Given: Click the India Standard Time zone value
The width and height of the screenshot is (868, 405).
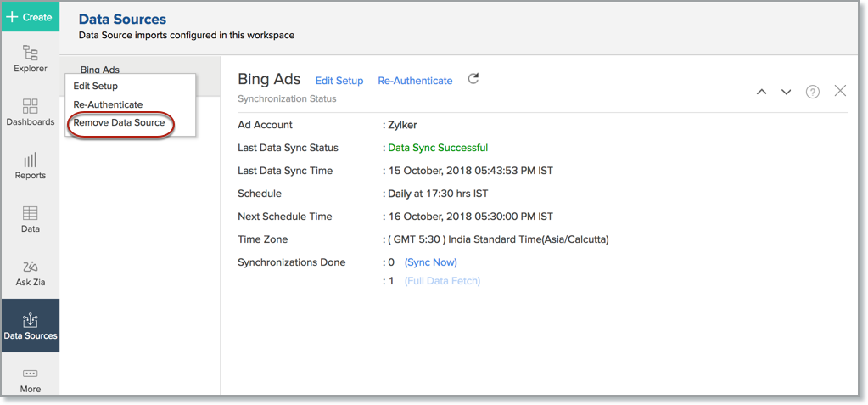Looking at the screenshot, I should pyautogui.click(x=498, y=240).
